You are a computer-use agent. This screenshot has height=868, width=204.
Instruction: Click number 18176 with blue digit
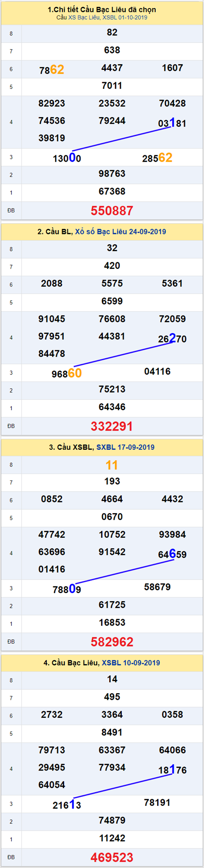point(173,770)
